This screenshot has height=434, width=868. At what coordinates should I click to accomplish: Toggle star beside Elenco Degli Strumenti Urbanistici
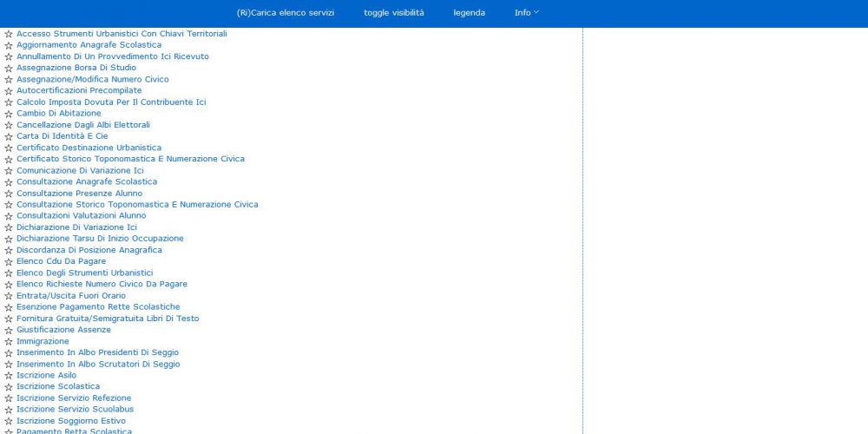tap(9, 273)
